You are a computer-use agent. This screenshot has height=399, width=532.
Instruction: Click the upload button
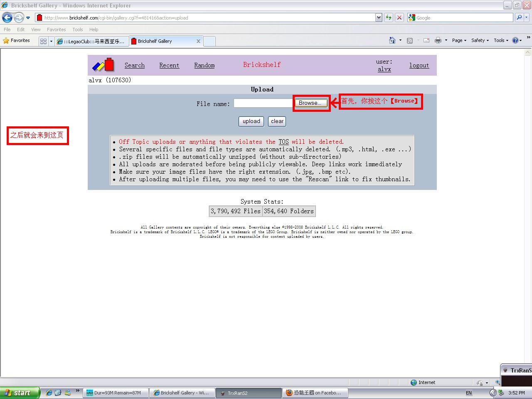(251, 121)
